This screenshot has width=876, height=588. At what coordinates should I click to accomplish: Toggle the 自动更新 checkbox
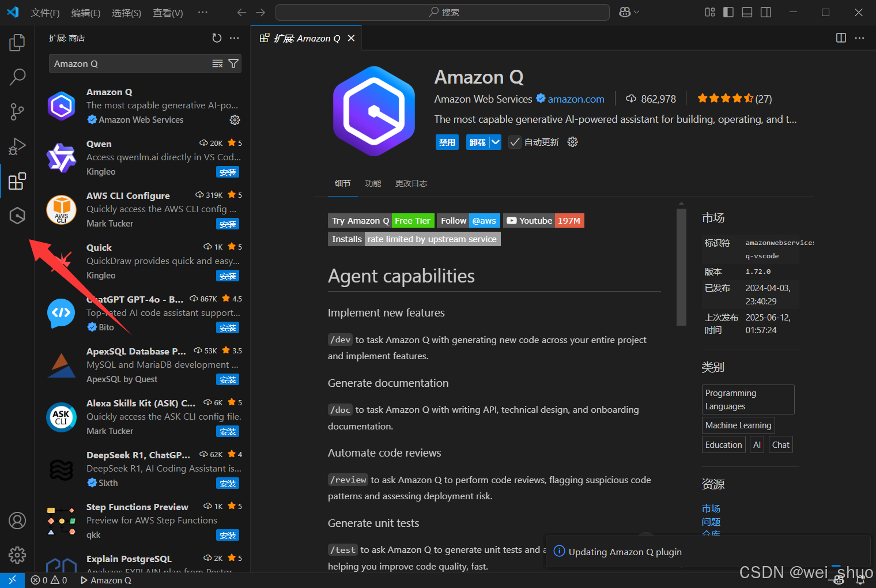point(515,142)
